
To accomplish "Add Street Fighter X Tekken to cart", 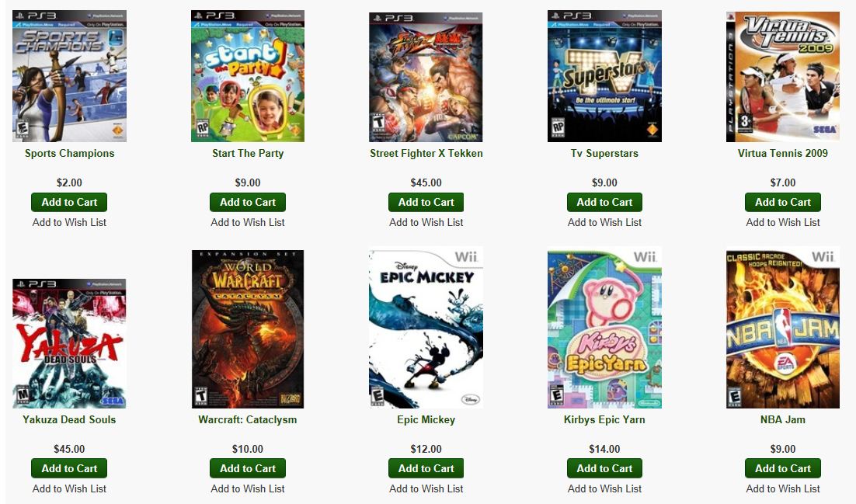I will [426, 202].
